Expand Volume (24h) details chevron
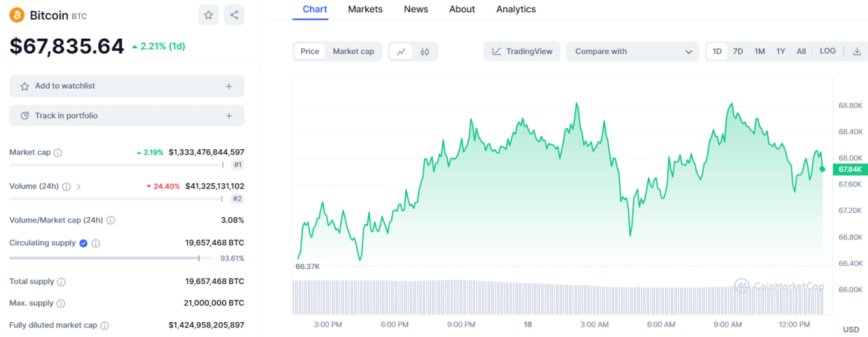Viewport: 868px width, 337px height. click(x=79, y=186)
